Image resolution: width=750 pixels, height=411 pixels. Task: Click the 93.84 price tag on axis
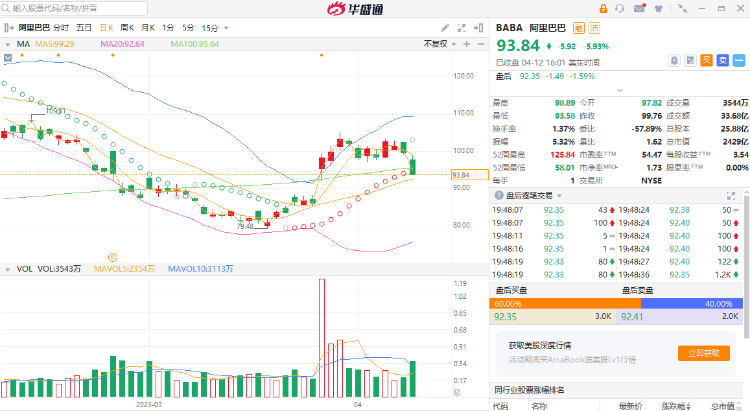tap(469, 175)
